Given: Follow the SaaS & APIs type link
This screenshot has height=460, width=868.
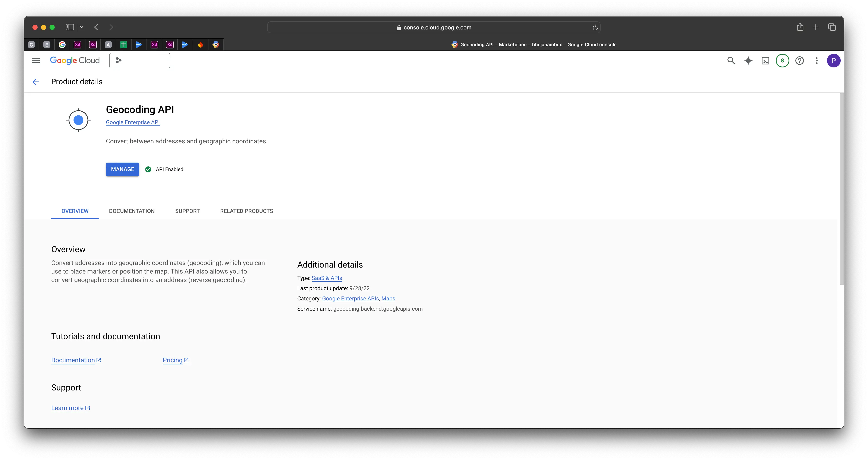Looking at the screenshot, I should [x=327, y=278].
